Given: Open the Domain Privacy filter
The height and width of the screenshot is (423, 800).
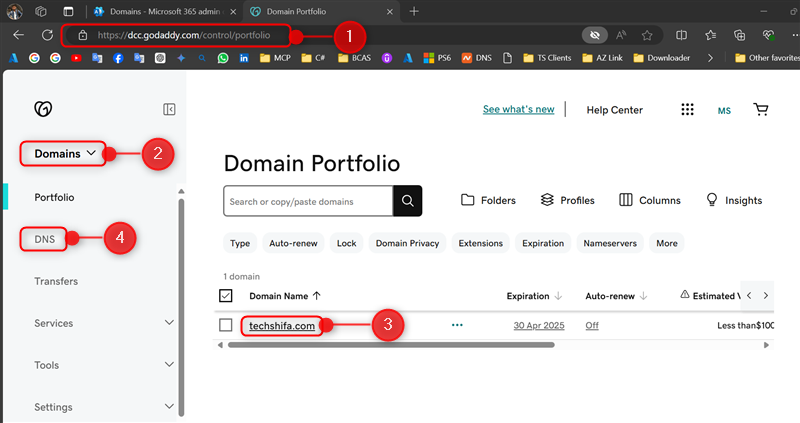Looking at the screenshot, I should (407, 243).
